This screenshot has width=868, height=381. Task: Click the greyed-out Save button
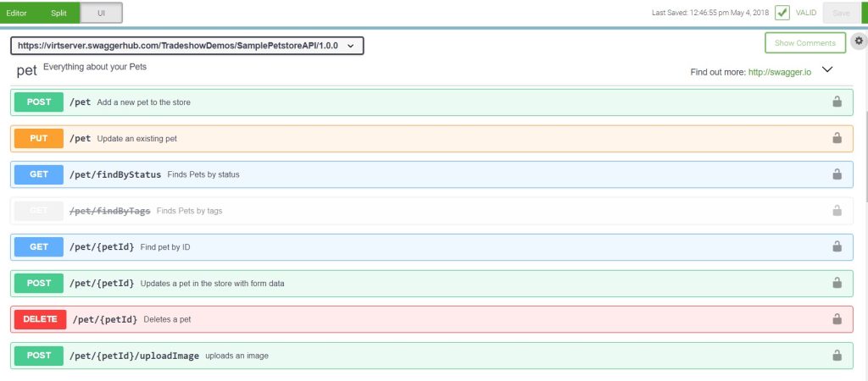(x=842, y=13)
